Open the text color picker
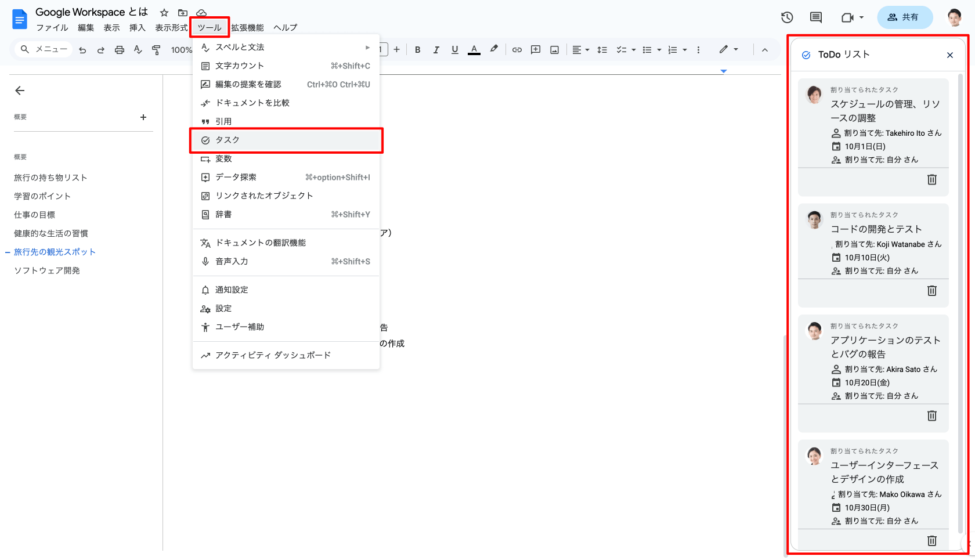Screen dimensions: 975x560 474,50
